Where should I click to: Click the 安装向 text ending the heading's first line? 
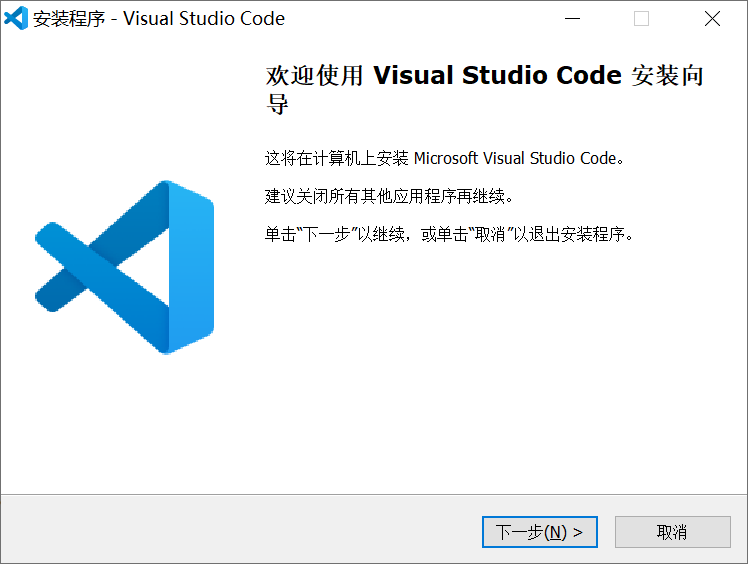[667, 77]
